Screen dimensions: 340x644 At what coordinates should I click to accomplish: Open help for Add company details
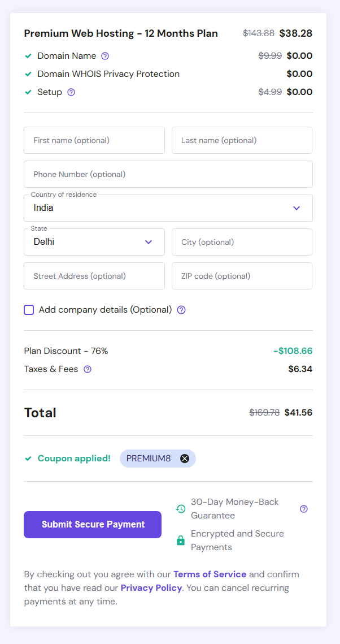click(181, 310)
